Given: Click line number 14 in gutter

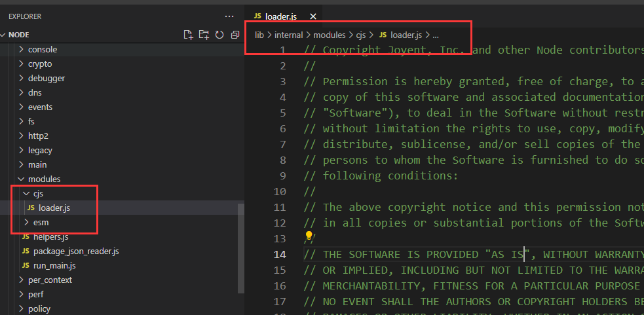Looking at the screenshot, I should [280, 254].
